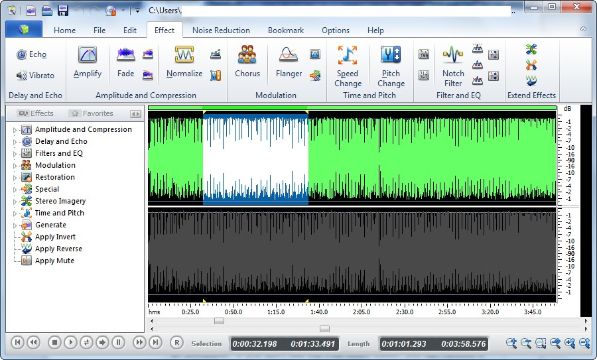Apply the Echo effect from ribbon

click(x=31, y=54)
